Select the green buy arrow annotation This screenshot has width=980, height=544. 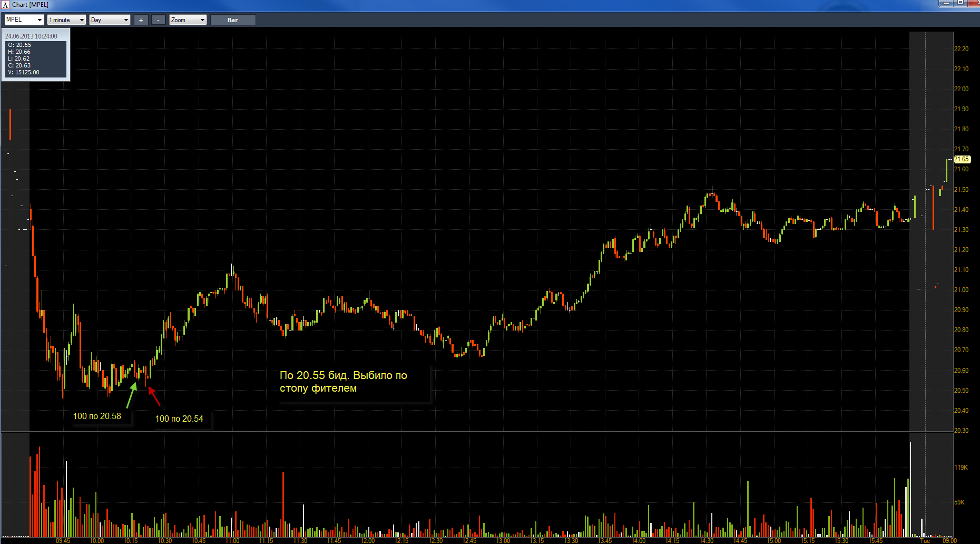click(x=132, y=395)
